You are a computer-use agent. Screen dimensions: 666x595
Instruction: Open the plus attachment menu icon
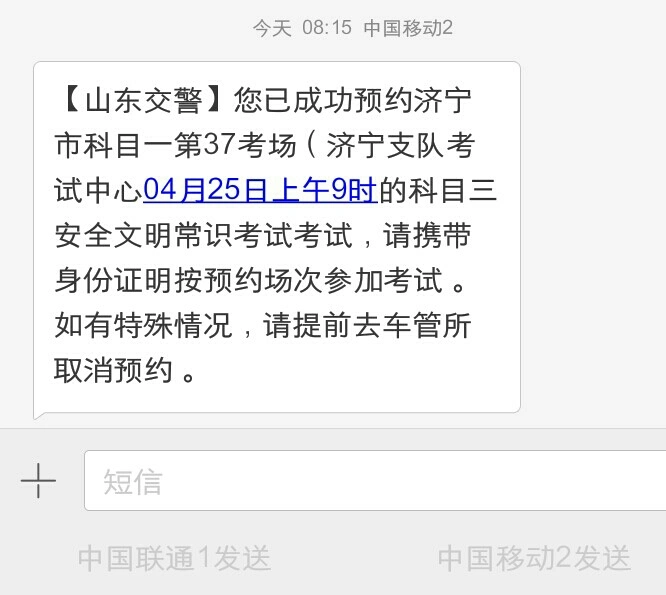pyautogui.click(x=38, y=480)
